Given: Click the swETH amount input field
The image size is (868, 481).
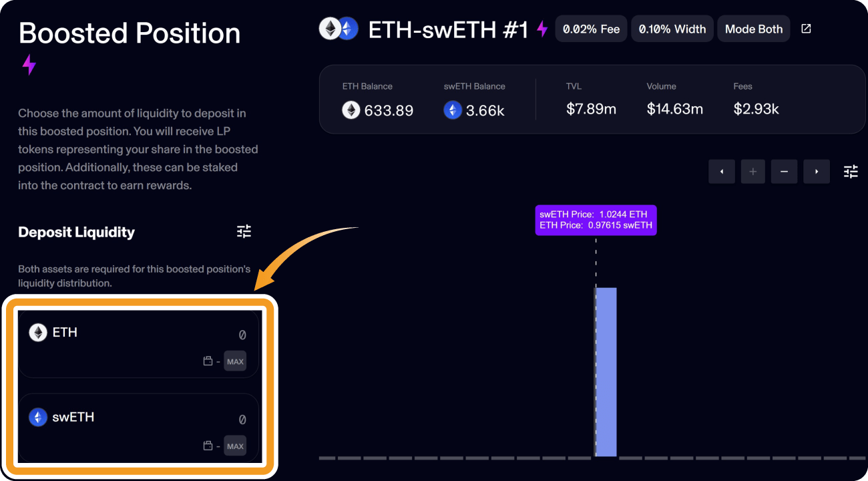Looking at the screenshot, I should [138, 428].
